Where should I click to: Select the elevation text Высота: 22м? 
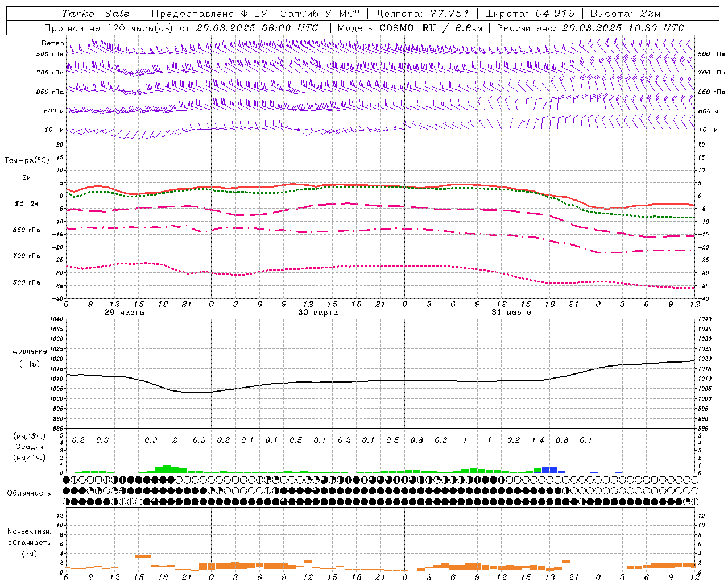coord(626,14)
